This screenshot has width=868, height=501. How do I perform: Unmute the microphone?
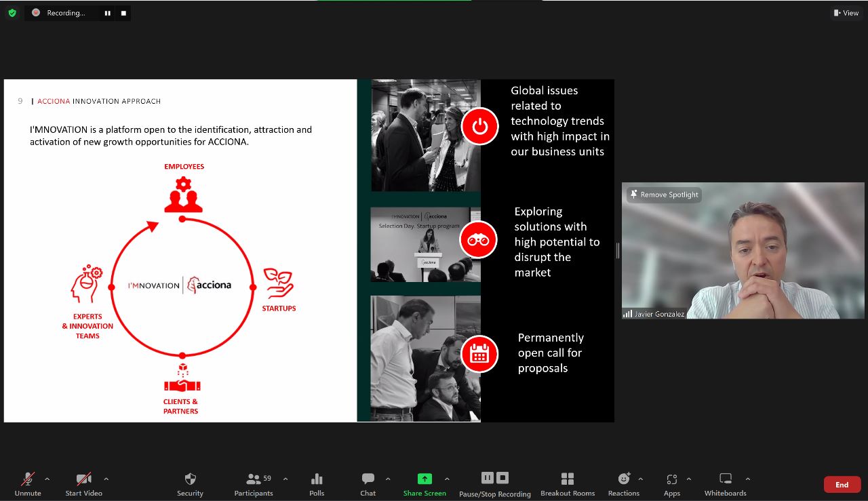click(28, 483)
